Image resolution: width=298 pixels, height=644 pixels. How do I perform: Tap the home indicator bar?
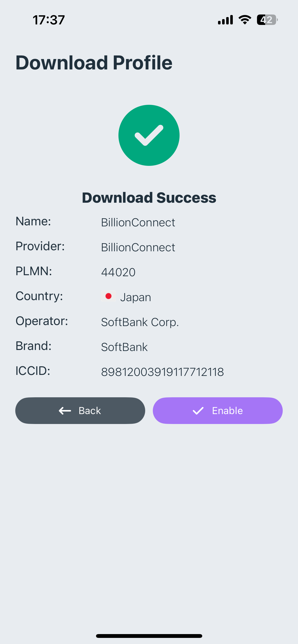click(x=149, y=636)
